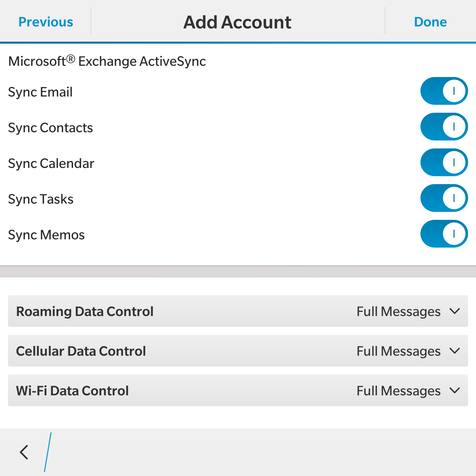Screen dimensions: 476x476
Task: Switch off Sync Tasks
Action: 444,198
